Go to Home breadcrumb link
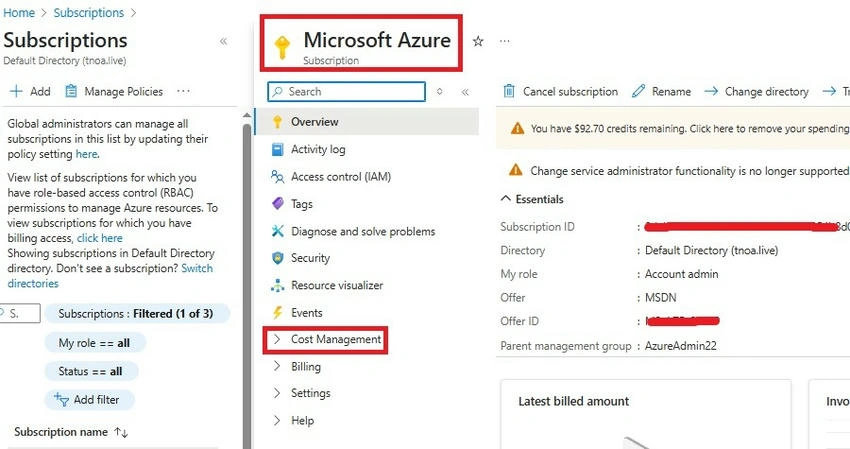 19,12
